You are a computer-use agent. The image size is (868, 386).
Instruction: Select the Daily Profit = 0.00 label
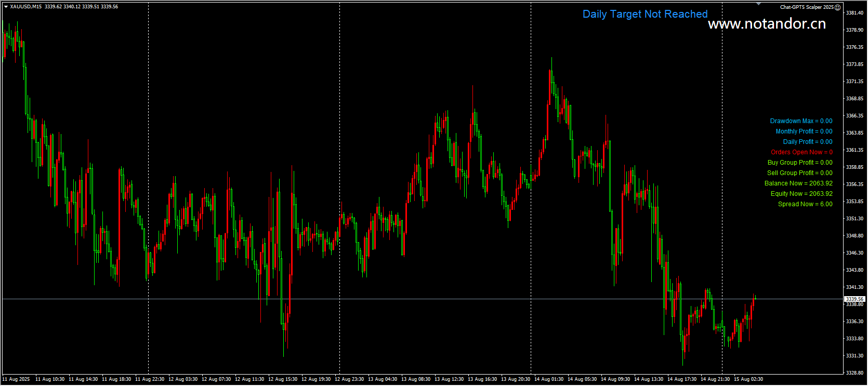coord(808,142)
